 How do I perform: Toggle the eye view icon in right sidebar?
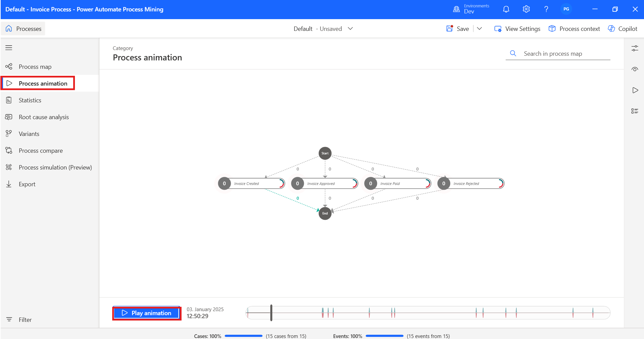635,69
